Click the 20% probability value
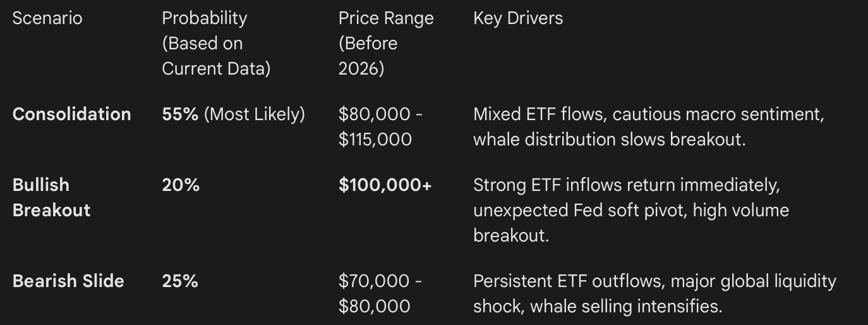The width and height of the screenshot is (868, 325). (180, 185)
